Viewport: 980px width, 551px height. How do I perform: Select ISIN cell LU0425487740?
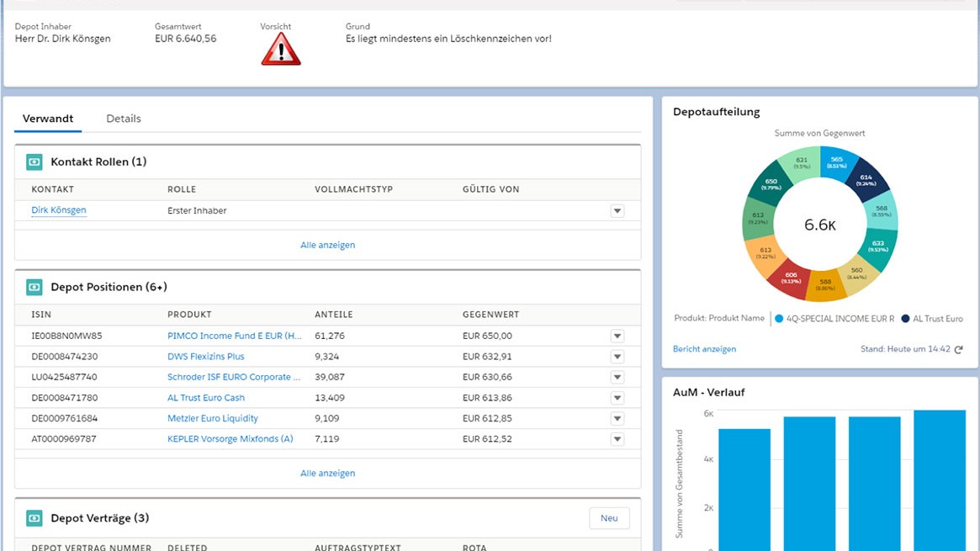64,377
